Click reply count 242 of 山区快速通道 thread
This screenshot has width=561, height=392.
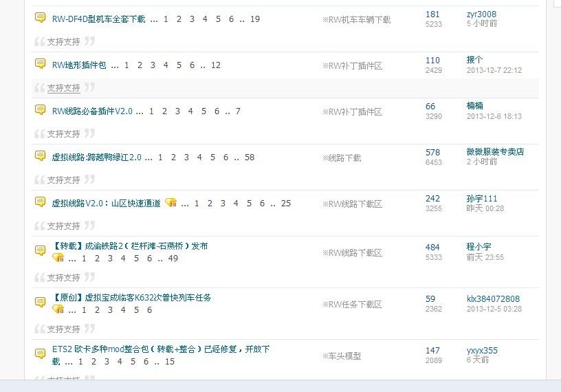click(432, 198)
